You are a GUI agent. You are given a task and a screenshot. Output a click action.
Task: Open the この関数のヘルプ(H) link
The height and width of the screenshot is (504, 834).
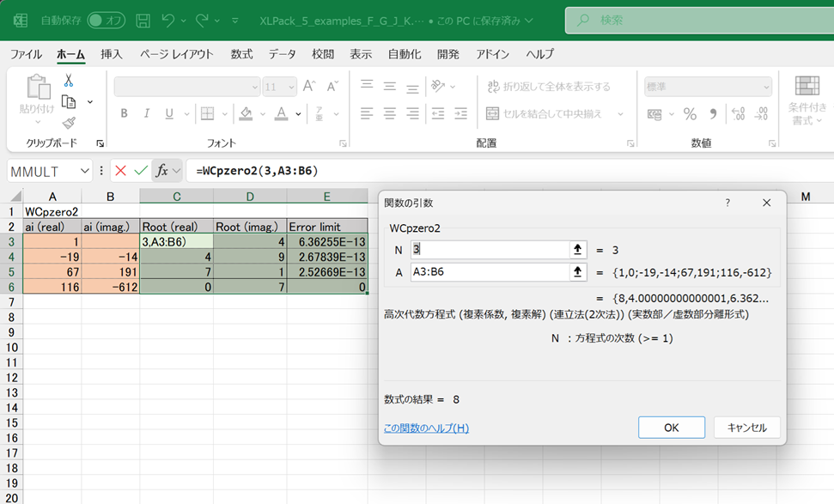(x=426, y=428)
